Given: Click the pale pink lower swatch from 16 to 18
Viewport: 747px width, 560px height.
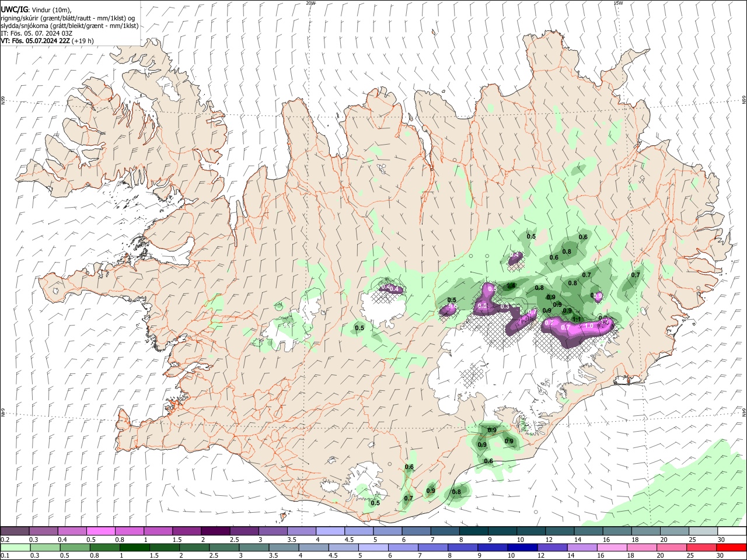Looking at the screenshot, I should click(x=611, y=547).
